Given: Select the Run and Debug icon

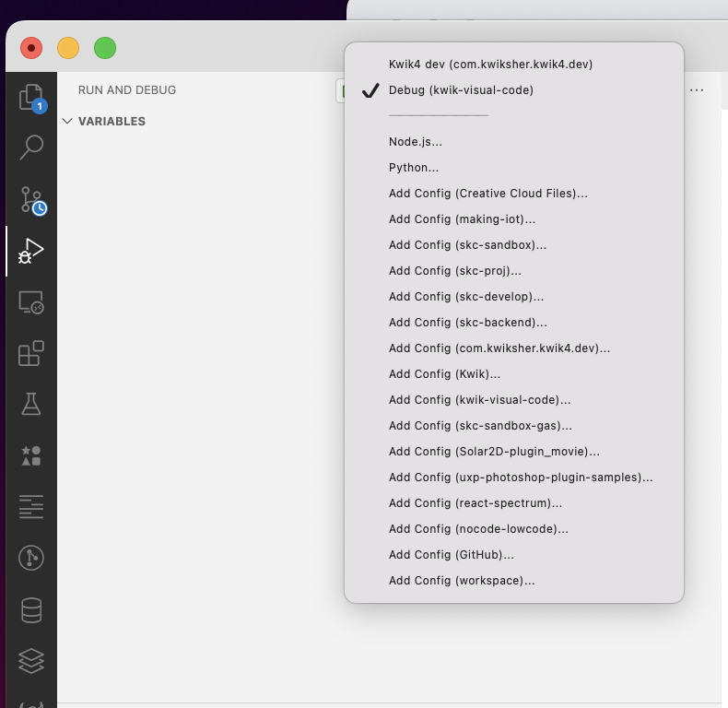Looking at the screenshot, I should point(31,251).
